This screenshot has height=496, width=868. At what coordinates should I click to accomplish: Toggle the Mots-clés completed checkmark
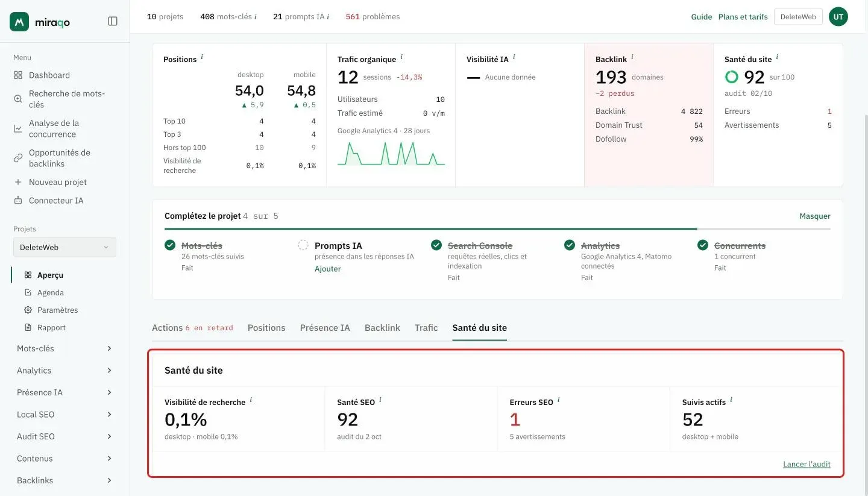point(170,245)
